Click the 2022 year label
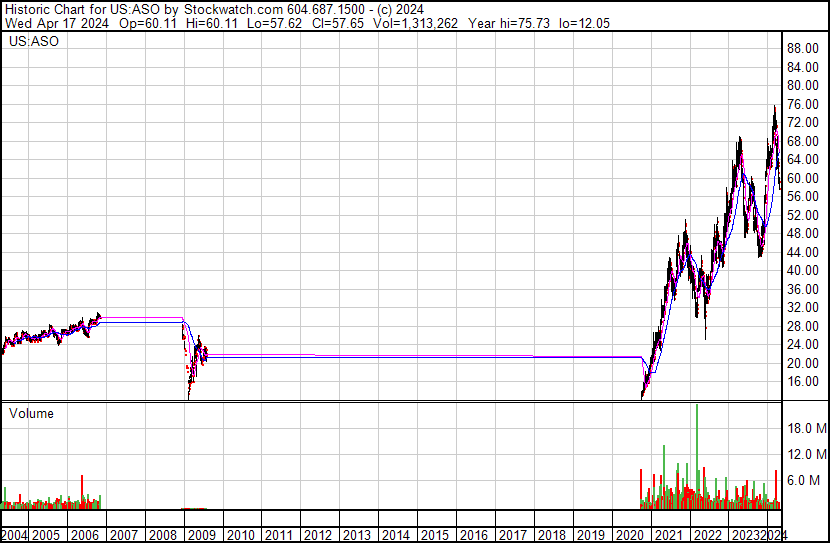 (706, 535)
